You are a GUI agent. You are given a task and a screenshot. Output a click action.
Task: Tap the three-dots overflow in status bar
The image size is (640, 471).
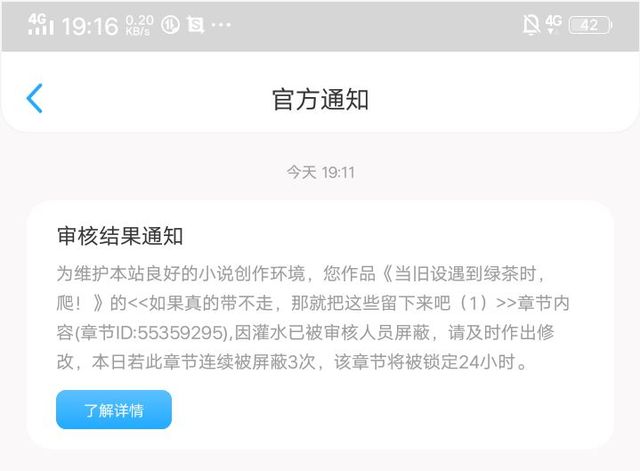(x=221, y=25)
